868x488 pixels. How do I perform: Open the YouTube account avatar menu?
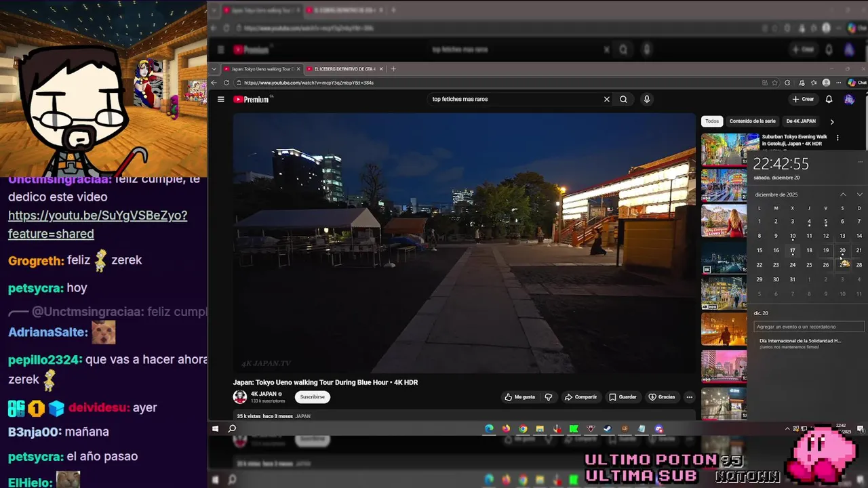pyautogui.click(x=849, y=99)
